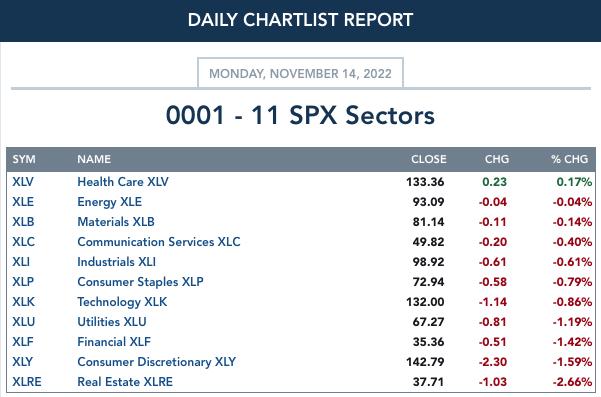Open Utilities XLU name link
The image size is (601, 397).
click(x=112, y=322)
